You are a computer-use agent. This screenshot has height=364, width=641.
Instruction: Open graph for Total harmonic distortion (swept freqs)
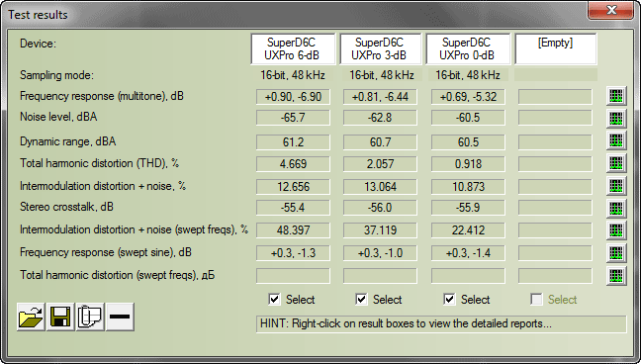click(616, 275)
